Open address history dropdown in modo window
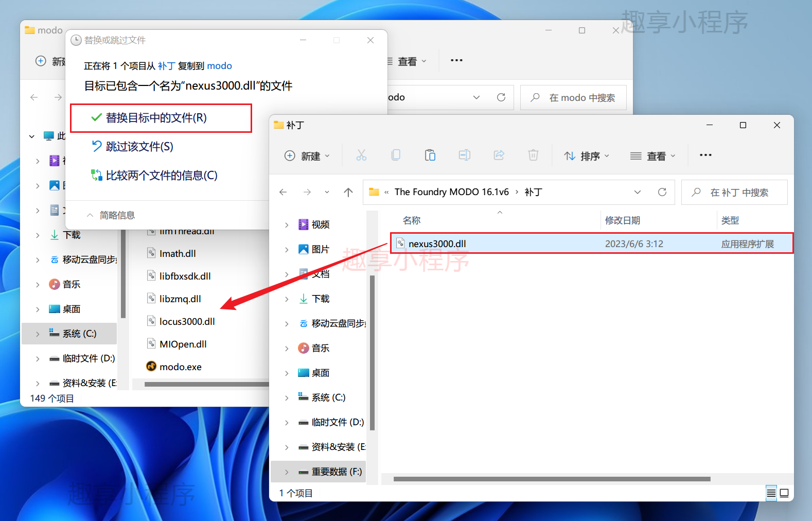This screenshot has height=521, width=812. 476,97
